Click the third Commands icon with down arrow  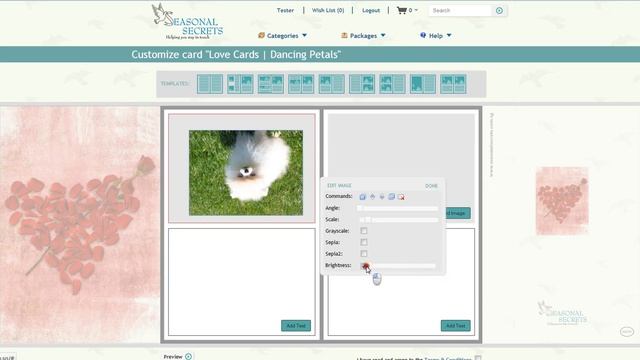382,197
